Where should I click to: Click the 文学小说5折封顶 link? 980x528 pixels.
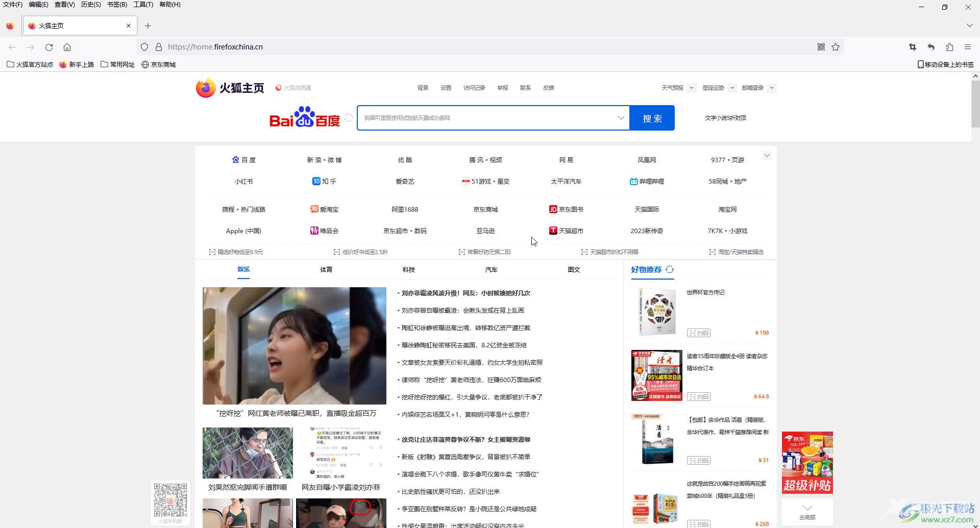point(725,118)
